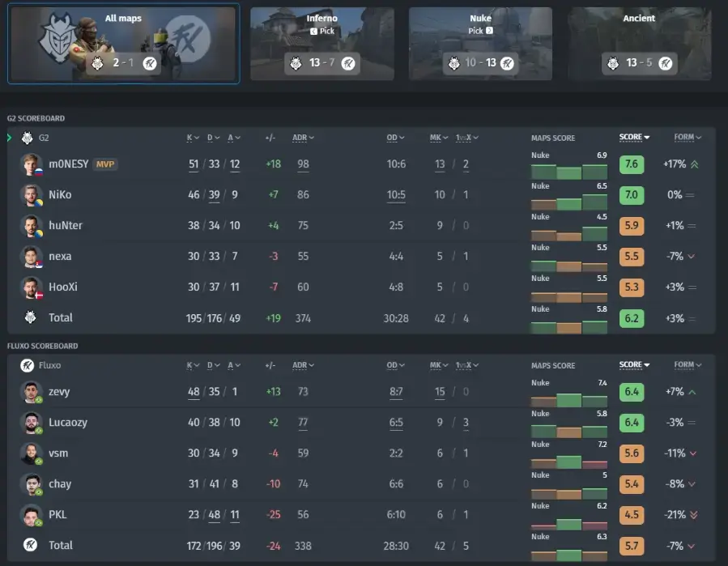This screenshot has width=728, height=566.
Task: Open zevy's player profile link
Action: [59, 392]
